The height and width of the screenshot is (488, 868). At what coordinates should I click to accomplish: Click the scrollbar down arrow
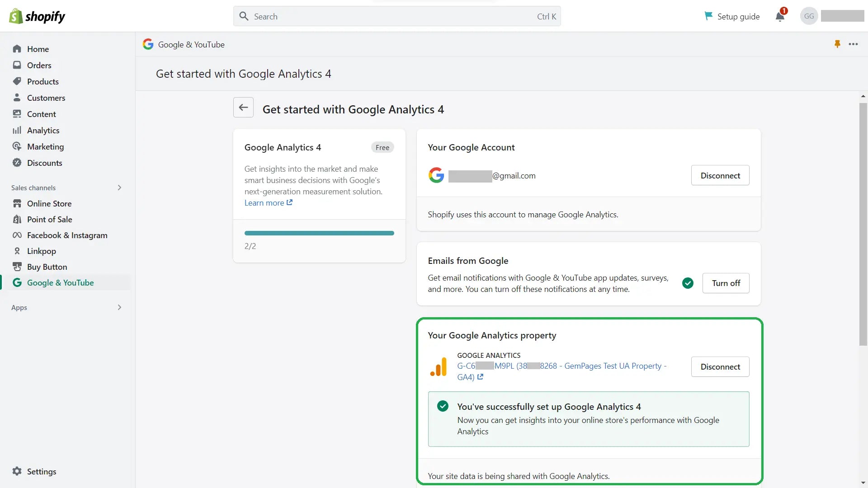(863, 483)
